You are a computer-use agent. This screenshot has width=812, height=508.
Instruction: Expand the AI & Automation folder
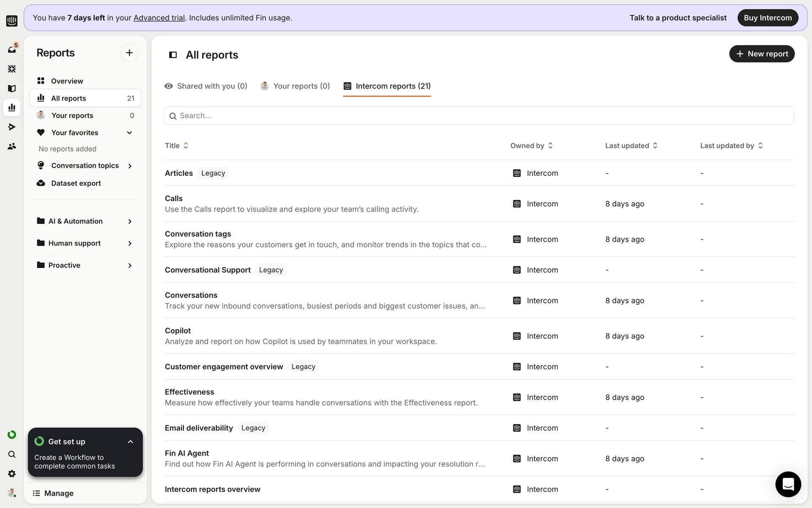(x=130, y=221)
